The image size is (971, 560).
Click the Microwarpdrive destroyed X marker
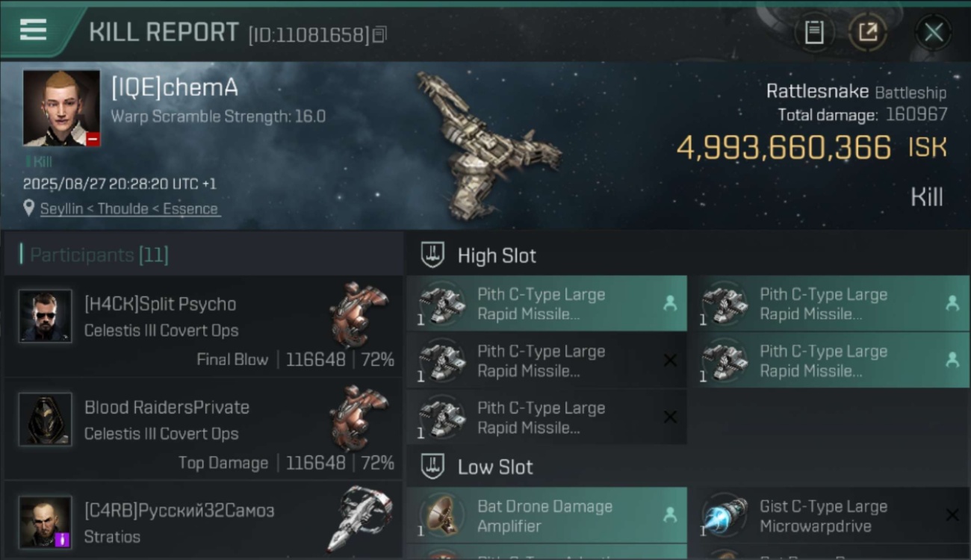click(952, 514)
